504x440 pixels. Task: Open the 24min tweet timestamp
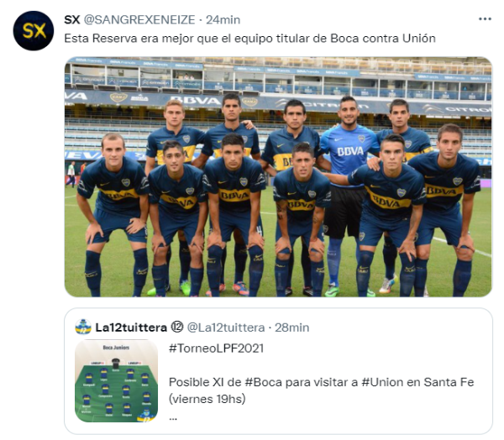tap(223, 19)
